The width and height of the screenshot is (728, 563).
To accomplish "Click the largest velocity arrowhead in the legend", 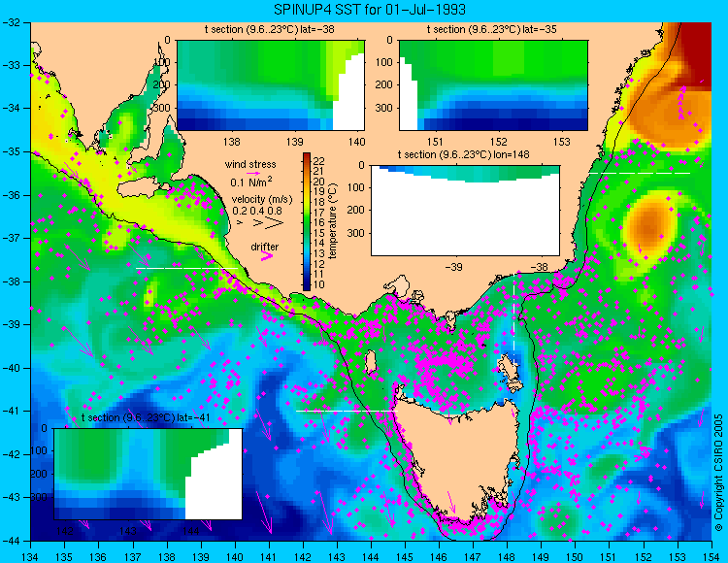I will tap(275, 223).
